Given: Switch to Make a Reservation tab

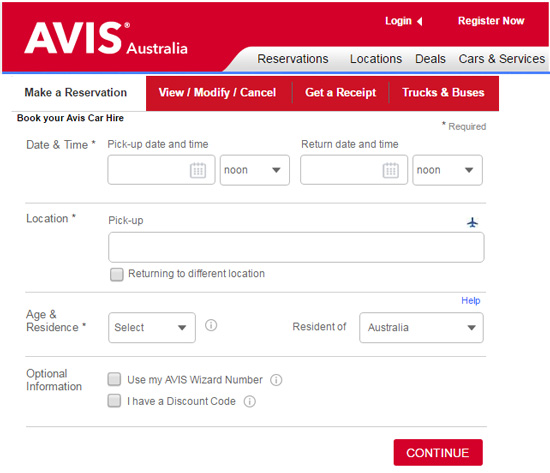Looking at the screenshot, I should 76,93.
